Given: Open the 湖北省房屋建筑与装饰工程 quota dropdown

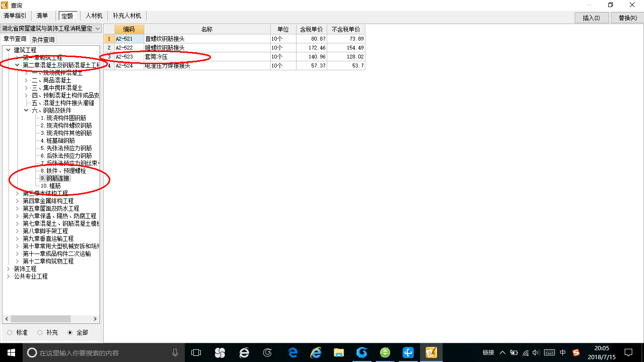Looking at the screenshot, I should [x=51, y=28].
